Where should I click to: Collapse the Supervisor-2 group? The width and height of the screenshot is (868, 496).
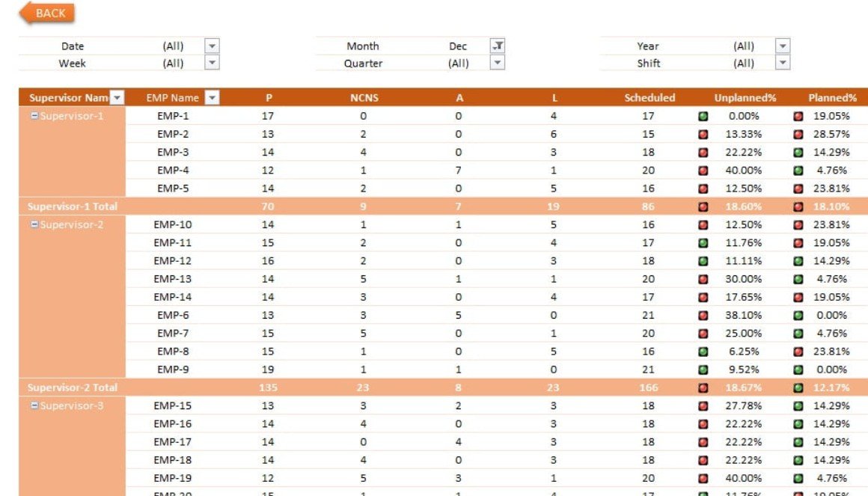pyautogui.click(x=34, y=224)
